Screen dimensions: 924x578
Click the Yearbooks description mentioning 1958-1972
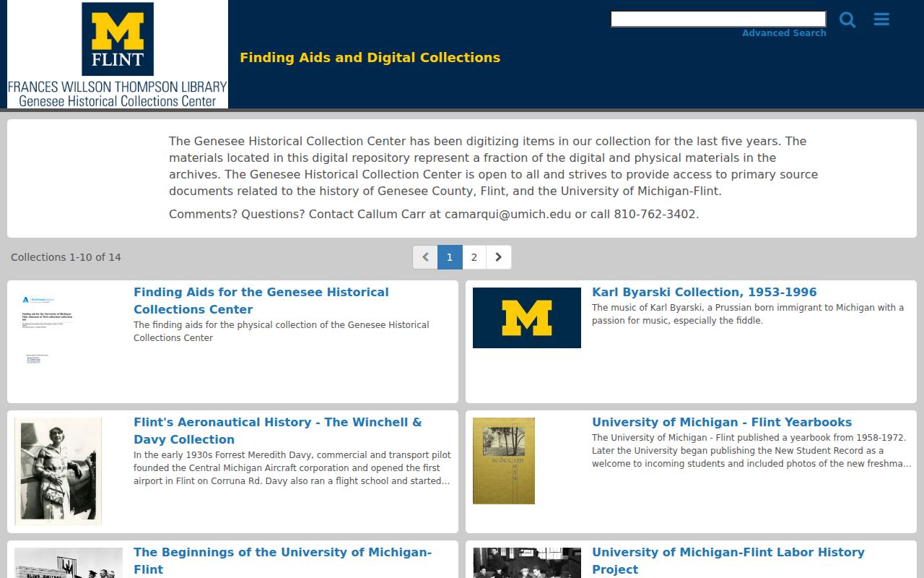click(751, 451)
